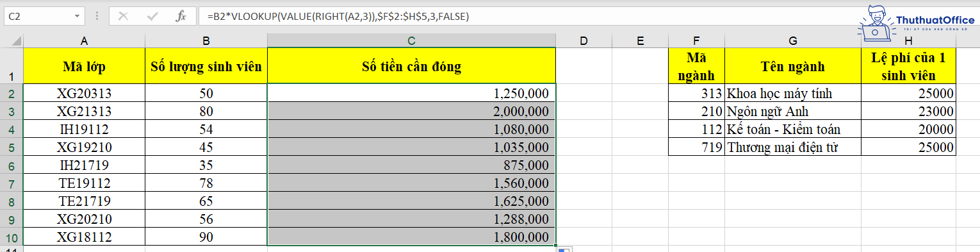Select row 10 header
980x252 pixels.
click(x=12, y=237)
